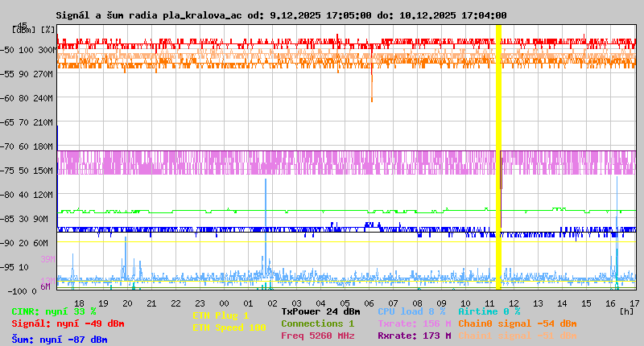Click the y-axis label '-60 80 240M'
Viewport: 644px width, 346px height.
(x=27, y=98)
